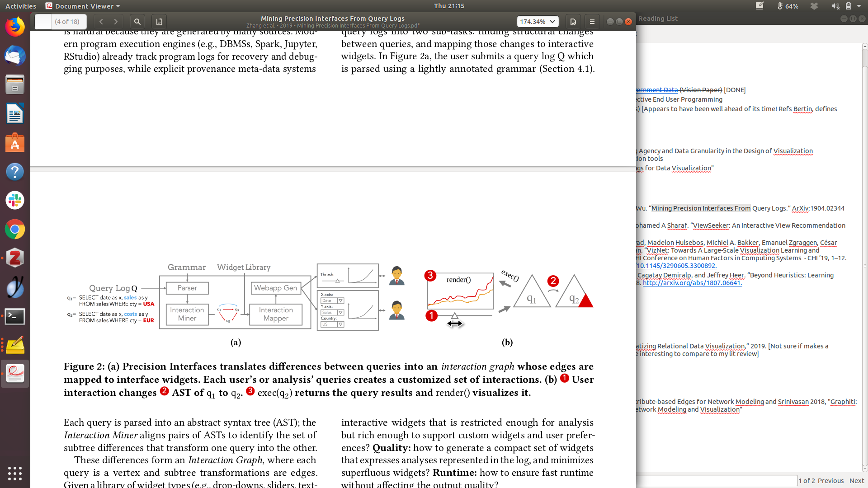
Task: Open the hamburger menu
Action: click(x=592, y=22)
